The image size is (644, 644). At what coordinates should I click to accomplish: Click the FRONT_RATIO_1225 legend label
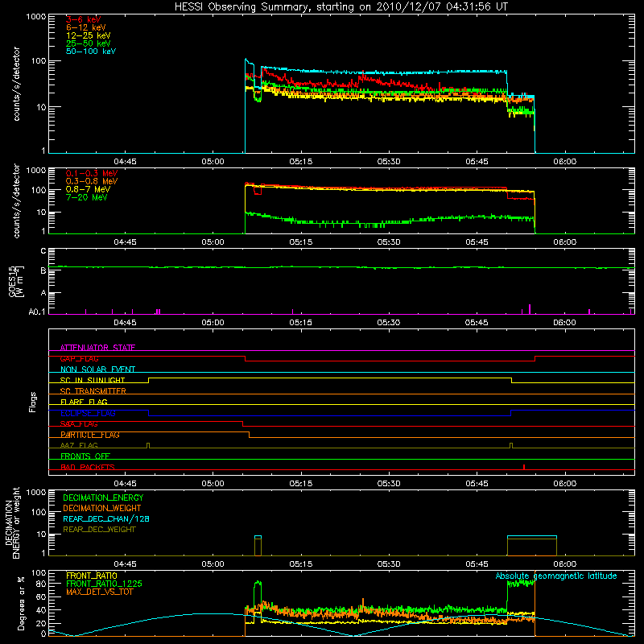click(x=105, y=584)
